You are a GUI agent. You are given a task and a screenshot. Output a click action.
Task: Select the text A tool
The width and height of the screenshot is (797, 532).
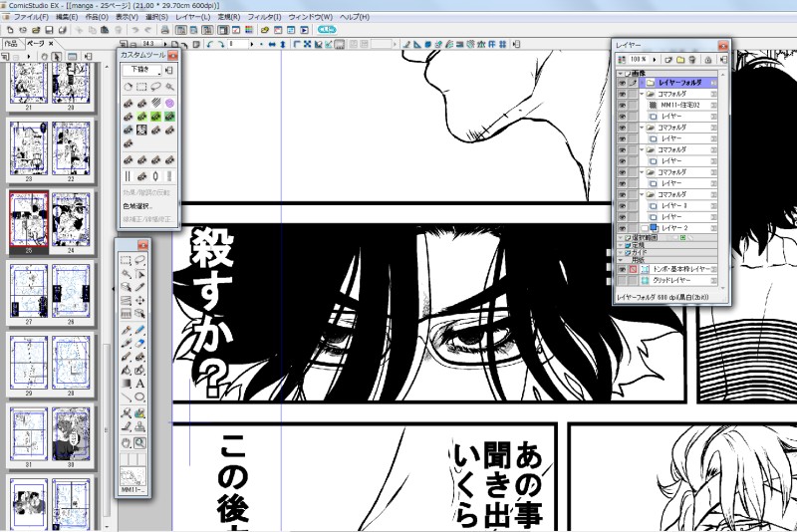coord(139,384)
